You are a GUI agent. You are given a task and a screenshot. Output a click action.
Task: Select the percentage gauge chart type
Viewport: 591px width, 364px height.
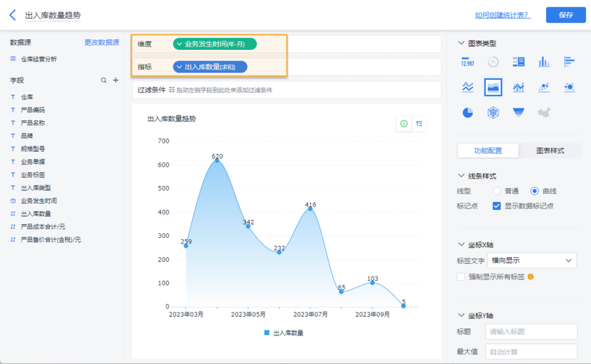[x=493, y=62]
